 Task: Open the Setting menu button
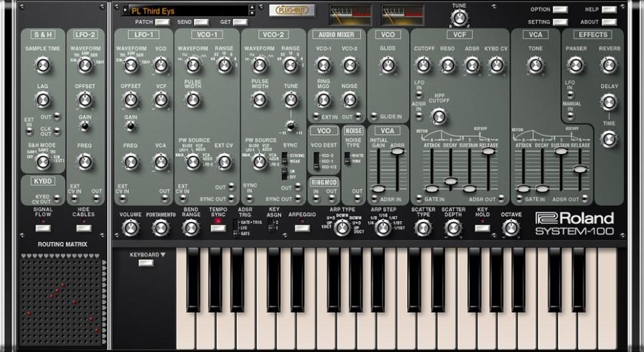[x=560, y=22]
